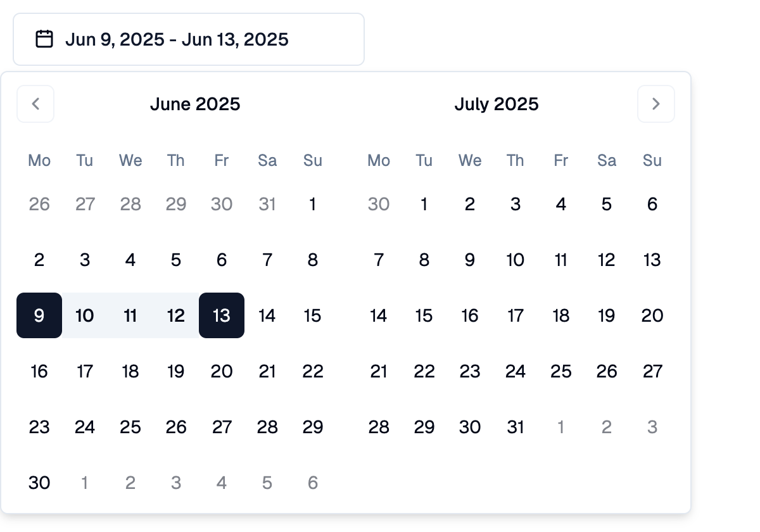Go to previous month with left chevron
This screenshot has height=532, width=760.
pos(35,104)
